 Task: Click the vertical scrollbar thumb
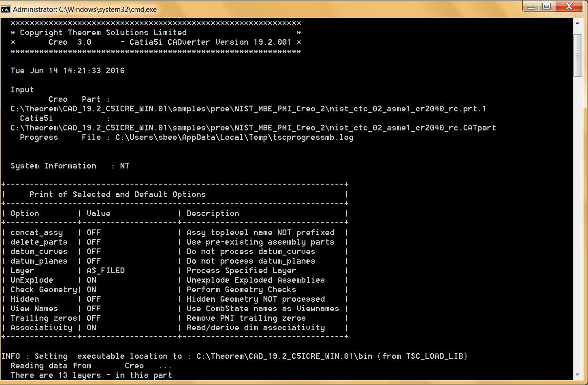[x=578, y=55]
